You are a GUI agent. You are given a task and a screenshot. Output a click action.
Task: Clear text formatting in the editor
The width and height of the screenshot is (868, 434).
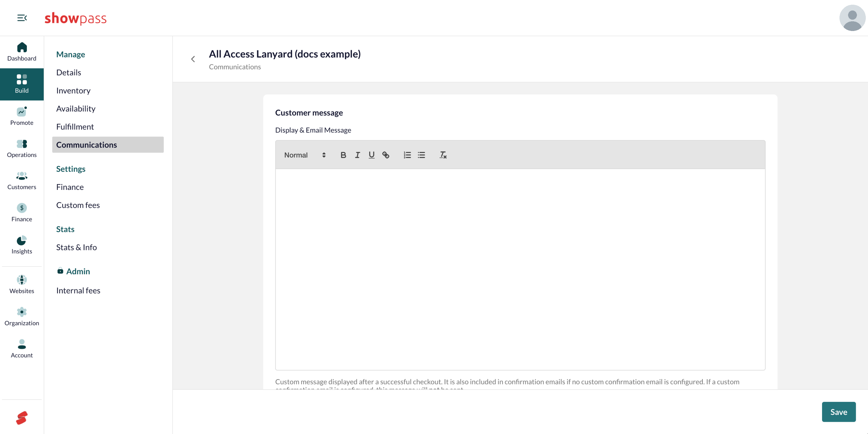coord(443,155)
